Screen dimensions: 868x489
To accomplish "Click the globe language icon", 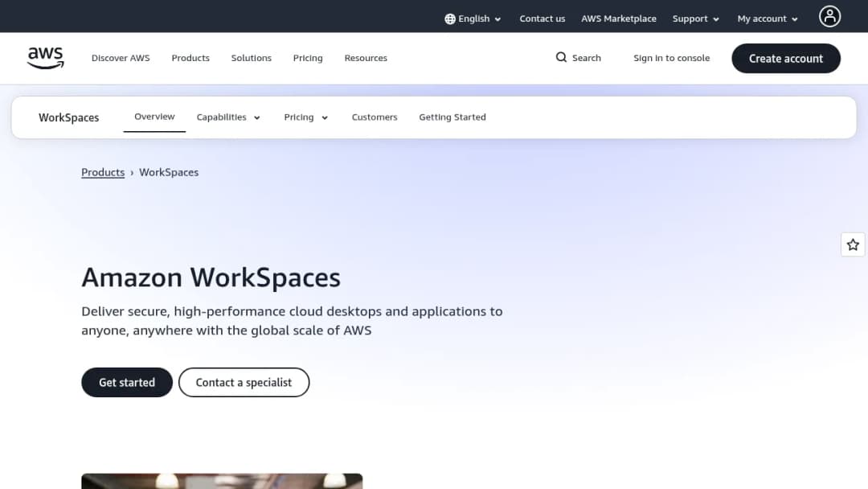I will [x=450, y=18].
